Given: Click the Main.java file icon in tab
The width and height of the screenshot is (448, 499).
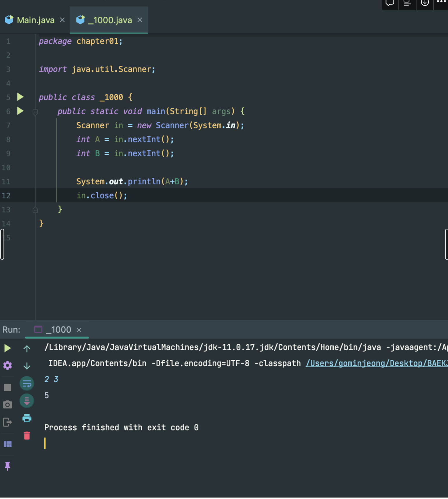Looking at the screenshot, I should (x=9, y=20).
